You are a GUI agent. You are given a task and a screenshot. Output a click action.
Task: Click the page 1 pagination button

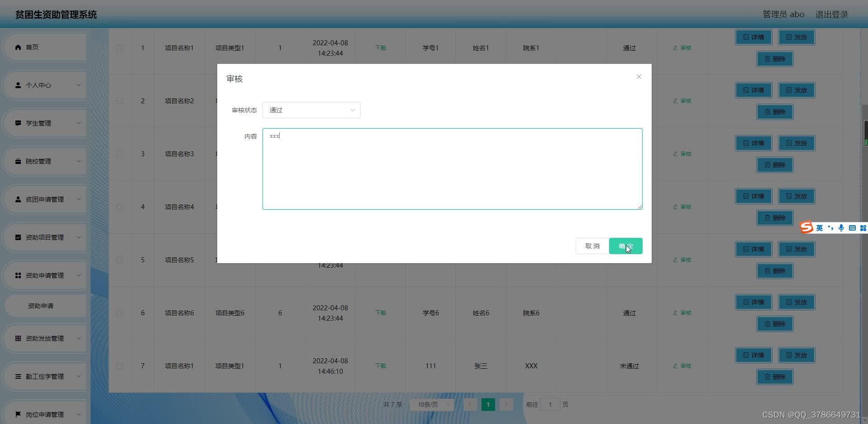[488, 405]
